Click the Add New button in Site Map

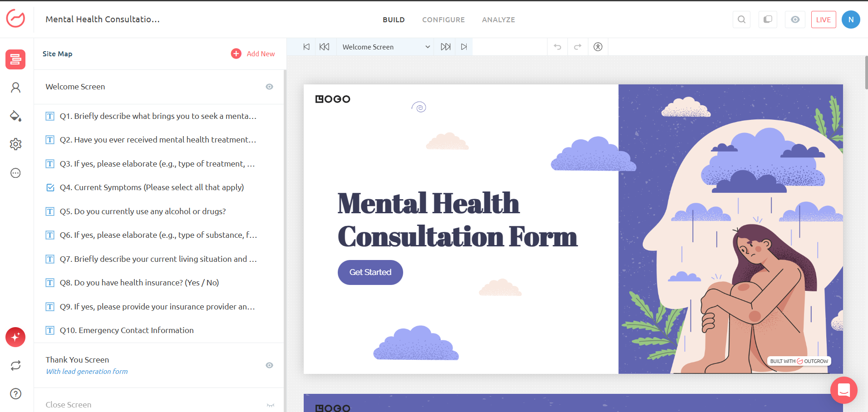point(253,54)
